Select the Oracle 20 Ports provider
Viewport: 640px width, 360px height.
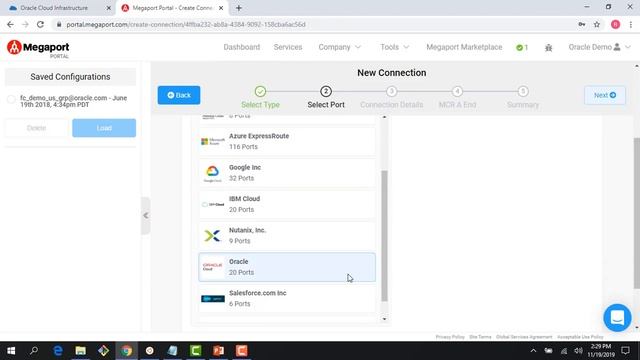tap(287, 267)
